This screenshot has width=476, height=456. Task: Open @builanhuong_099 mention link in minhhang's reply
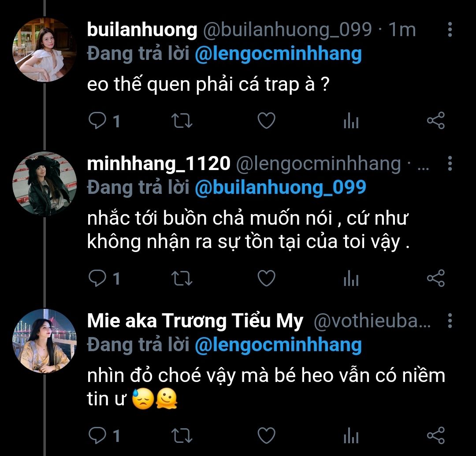(280, 187)
